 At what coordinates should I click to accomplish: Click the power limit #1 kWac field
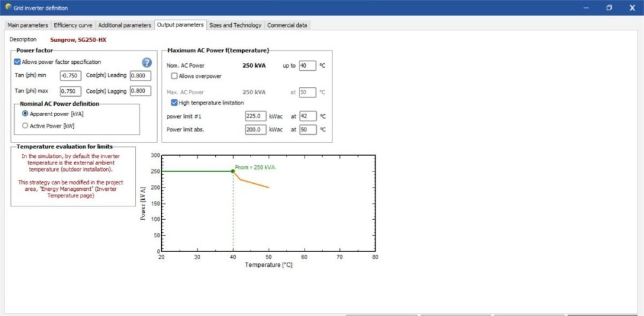coord(255,116)
